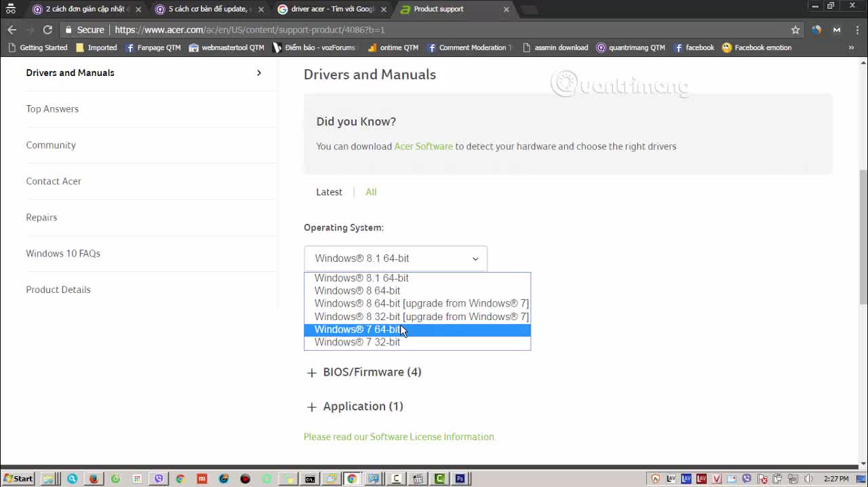Switch to the Product support tab

(x=454, y=9)
